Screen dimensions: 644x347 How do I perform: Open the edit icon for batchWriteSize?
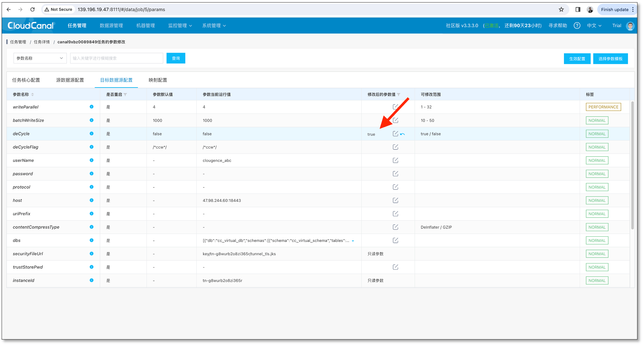(395, 120)
